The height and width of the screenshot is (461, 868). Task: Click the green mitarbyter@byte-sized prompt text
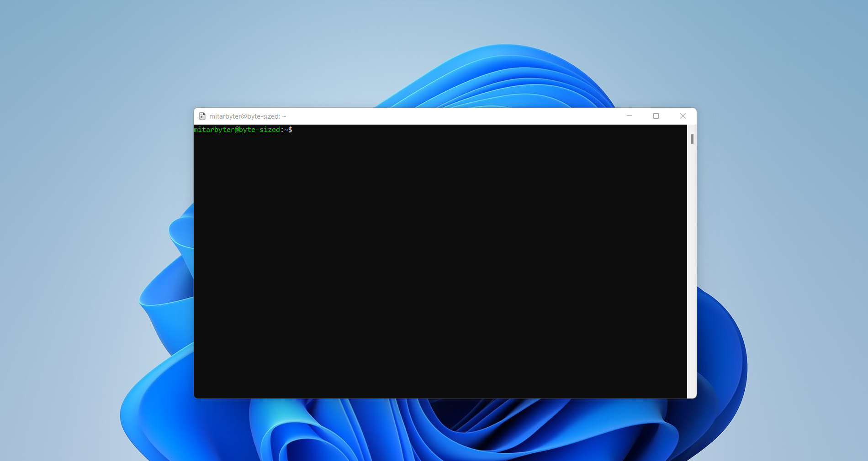click(x=238, y=130)
